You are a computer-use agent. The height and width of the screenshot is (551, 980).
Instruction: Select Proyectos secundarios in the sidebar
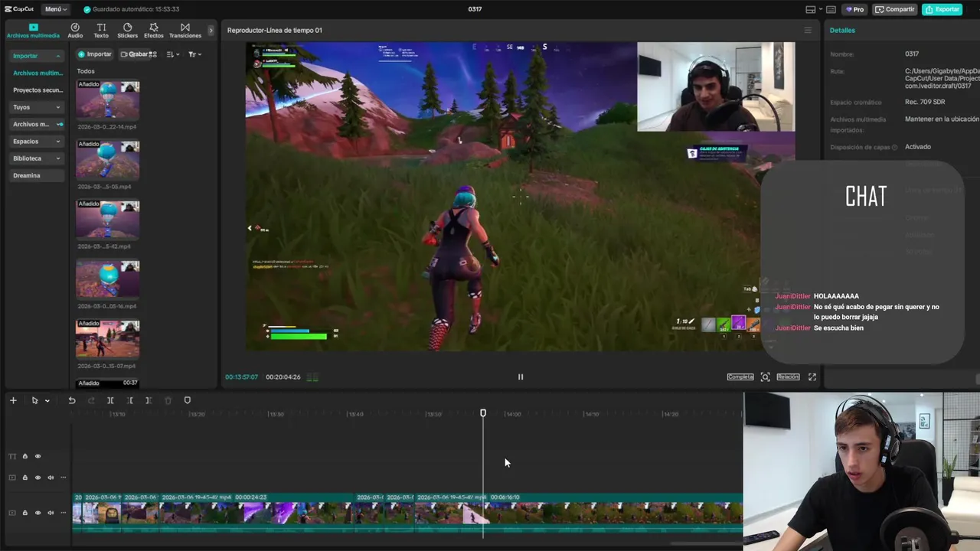click(38, 90)
